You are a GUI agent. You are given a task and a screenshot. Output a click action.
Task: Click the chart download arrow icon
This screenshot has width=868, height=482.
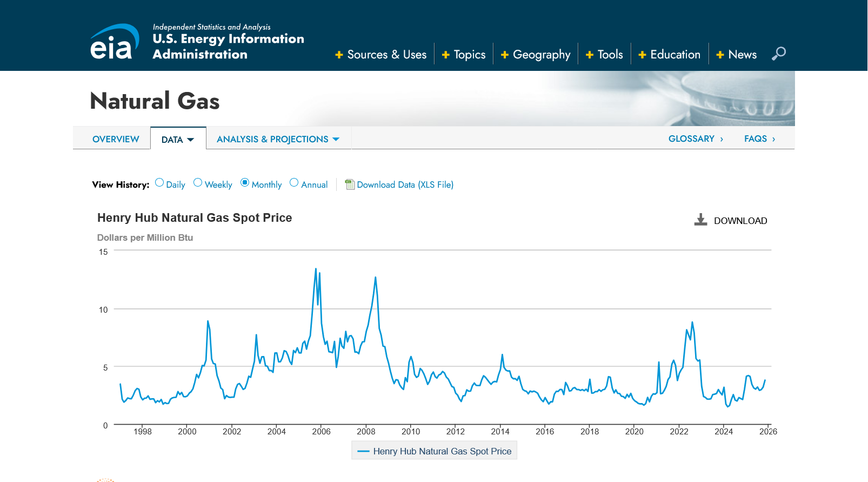coord(700,220)
